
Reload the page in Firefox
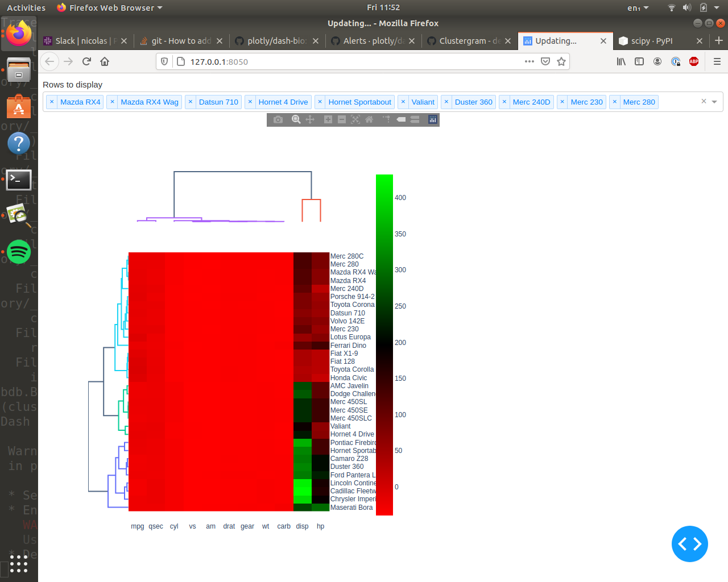point(86,61)
